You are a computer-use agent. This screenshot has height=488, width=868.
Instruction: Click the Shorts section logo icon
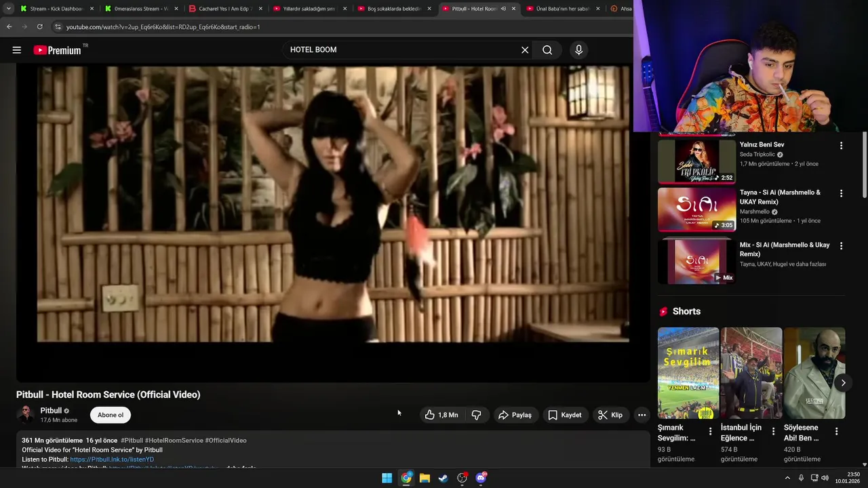coord(663,311)
